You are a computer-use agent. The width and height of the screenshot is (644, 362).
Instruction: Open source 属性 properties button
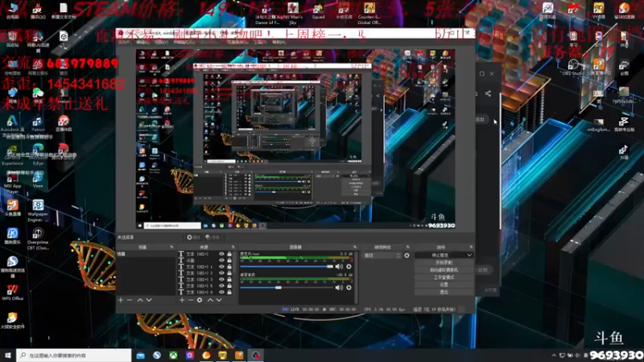click(x=193, y=237)
